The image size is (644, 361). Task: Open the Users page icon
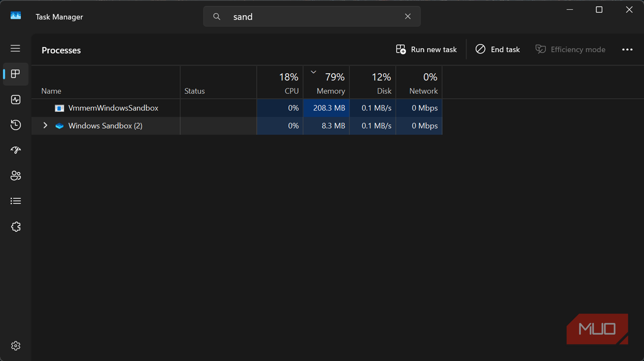15,176
